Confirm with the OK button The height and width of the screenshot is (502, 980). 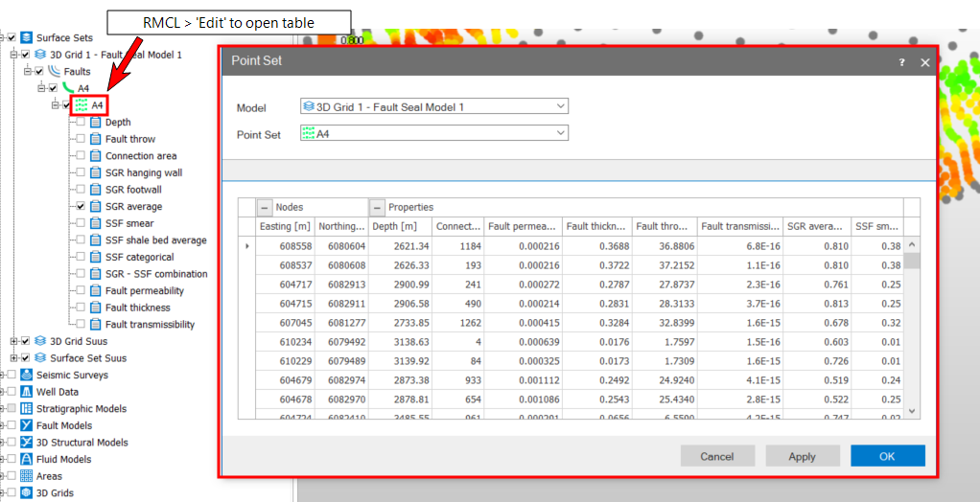click(x=887, y=456)
